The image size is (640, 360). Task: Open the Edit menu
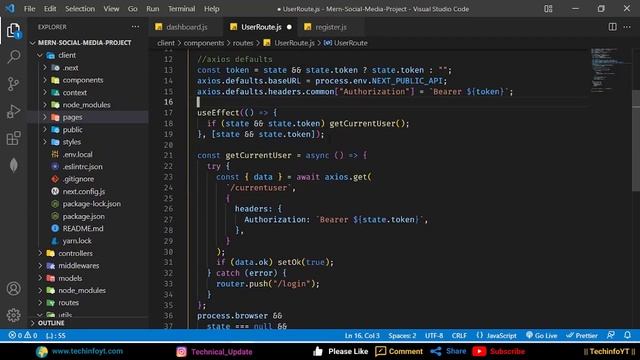(x=50, y=9)
